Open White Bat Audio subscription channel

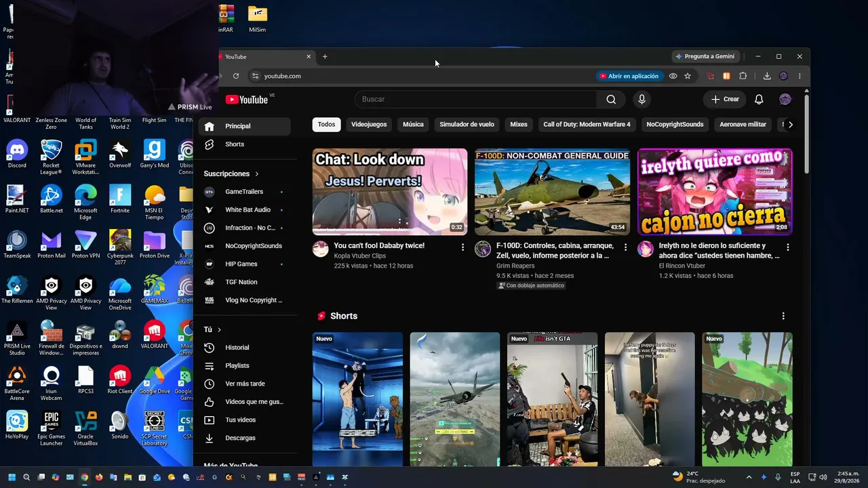tap(244, 210)
